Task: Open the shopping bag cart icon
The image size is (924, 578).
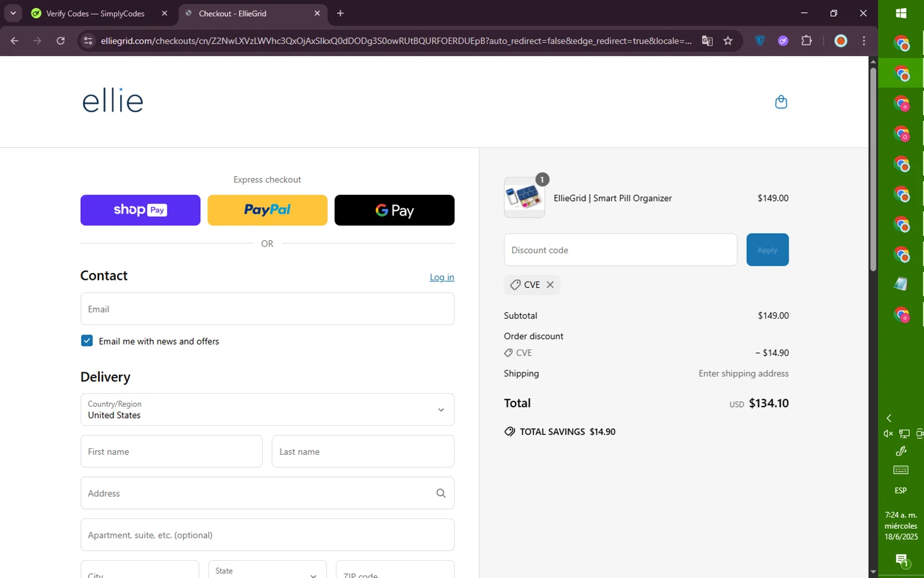Action: (780, 102)
